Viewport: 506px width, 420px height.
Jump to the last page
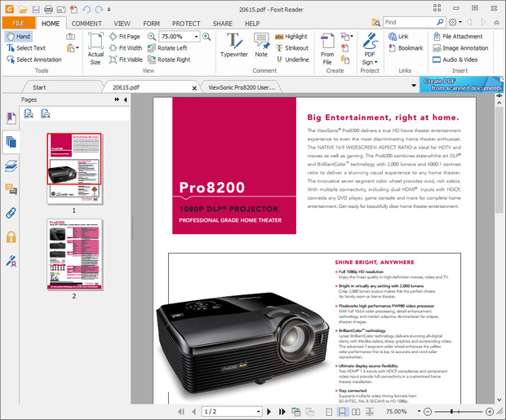[282, 412]
